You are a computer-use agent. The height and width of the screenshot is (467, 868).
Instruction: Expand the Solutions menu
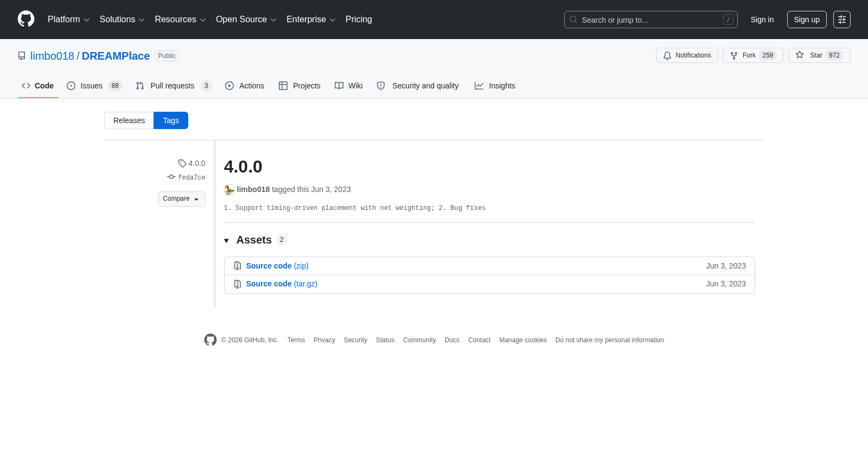point(122,20)
